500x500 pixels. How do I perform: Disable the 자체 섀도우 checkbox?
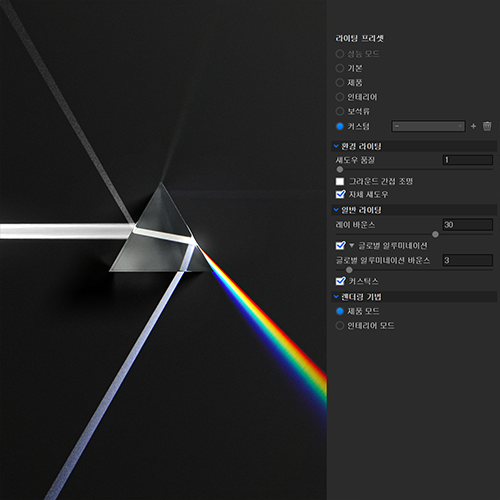point(340,194)
